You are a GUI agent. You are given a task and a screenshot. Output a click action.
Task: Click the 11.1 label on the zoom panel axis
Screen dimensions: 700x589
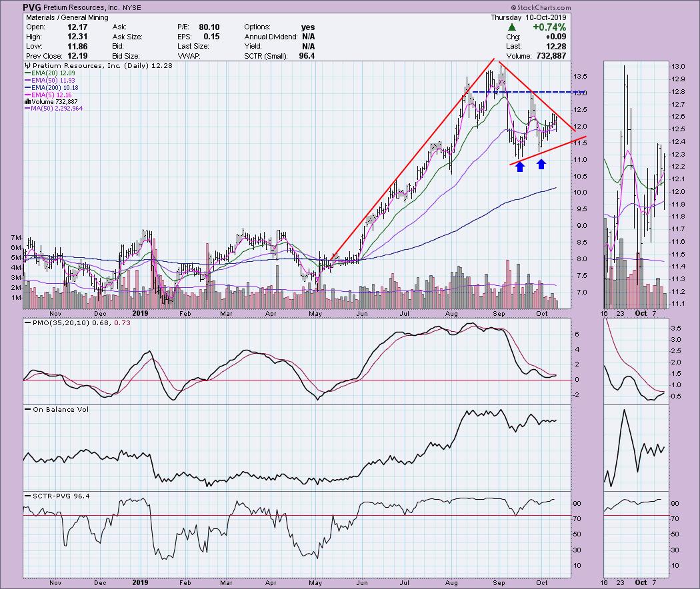pyautogui.click(x=678, y=304)
